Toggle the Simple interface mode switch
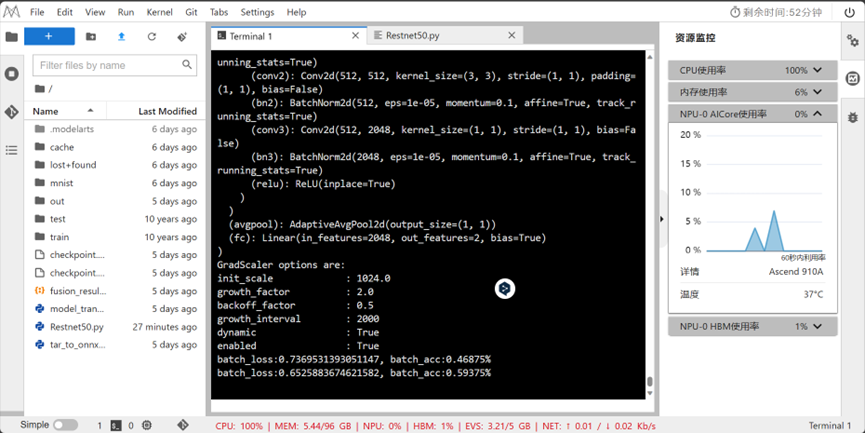 click(x=66, y=425)
